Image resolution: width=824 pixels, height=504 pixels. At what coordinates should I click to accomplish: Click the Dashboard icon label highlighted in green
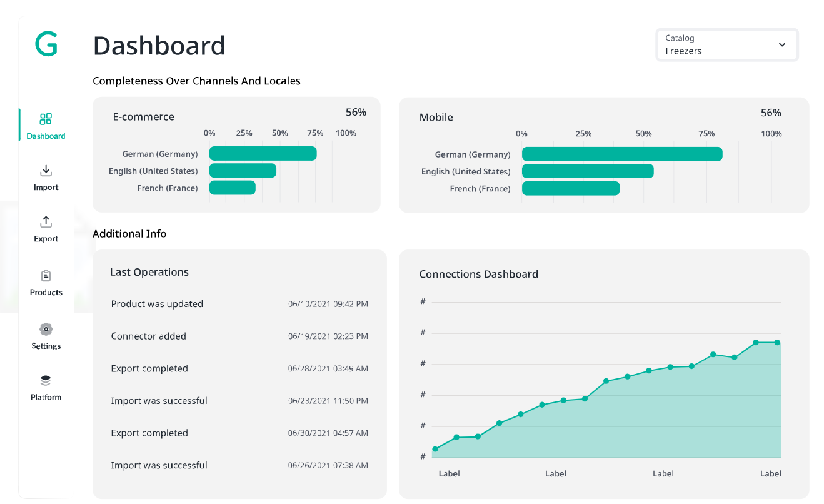pos(46,136)
